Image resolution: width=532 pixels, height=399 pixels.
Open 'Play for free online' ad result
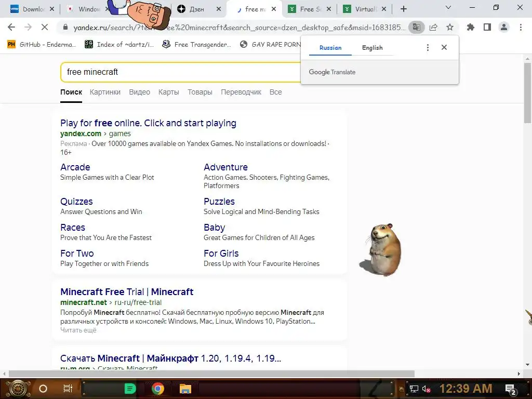pos(148,123)
